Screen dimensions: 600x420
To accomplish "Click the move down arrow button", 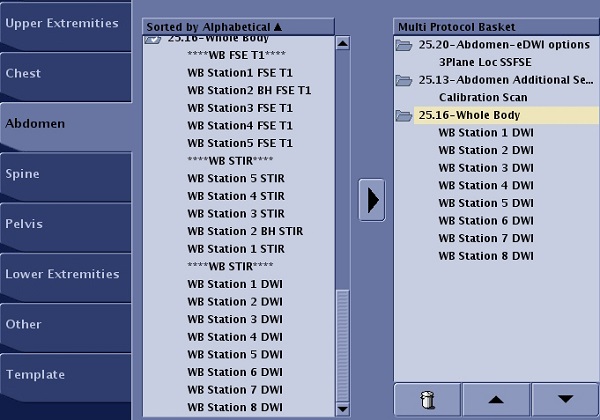I will 565,399.
